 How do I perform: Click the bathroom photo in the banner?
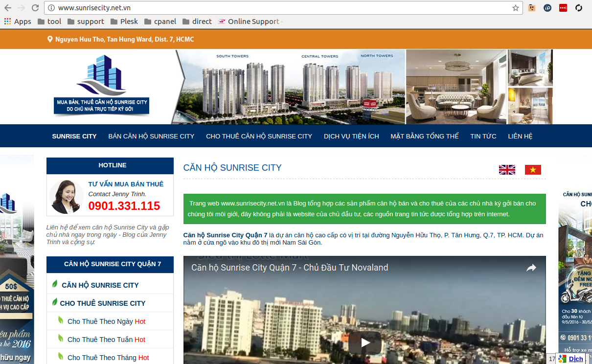click(x=530, y=106)
